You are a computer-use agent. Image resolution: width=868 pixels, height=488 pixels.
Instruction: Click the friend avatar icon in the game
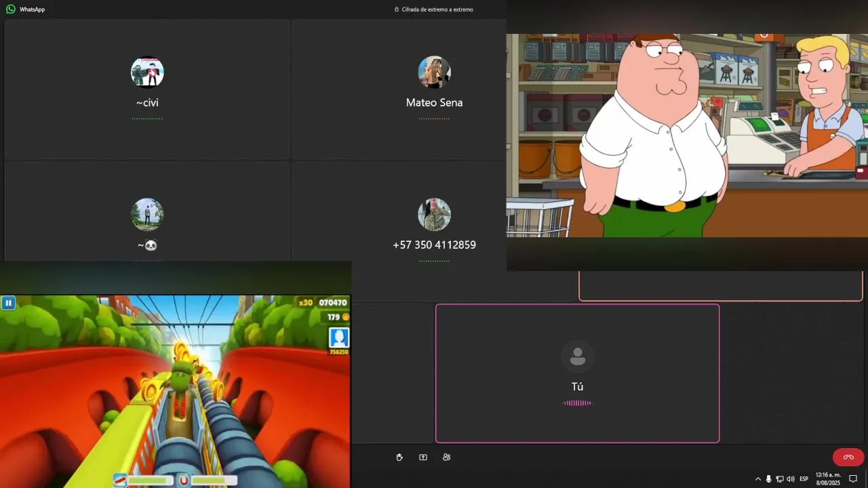[339, 338]
